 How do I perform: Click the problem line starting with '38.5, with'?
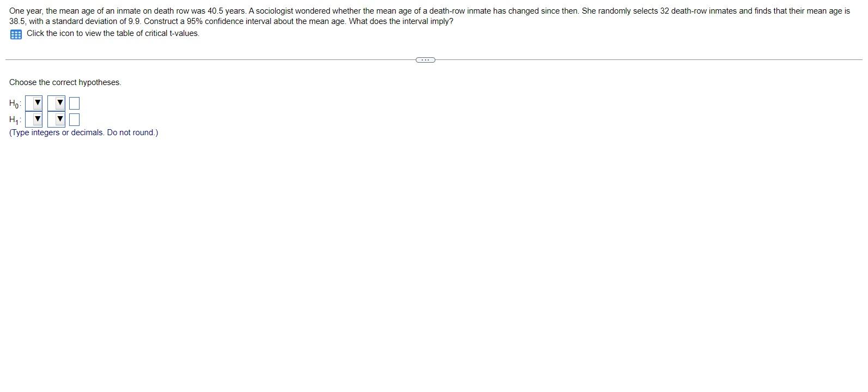coord(231,21)
